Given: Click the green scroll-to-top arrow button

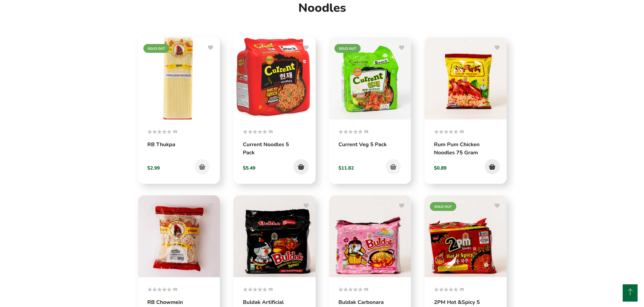Looking at the screenshot, I should (x=630, y=293).
